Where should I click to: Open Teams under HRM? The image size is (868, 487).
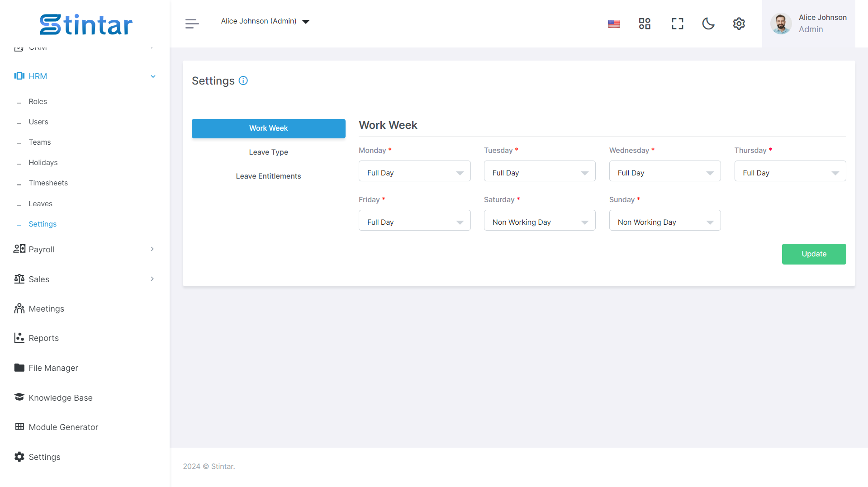(x=39, y=142)
